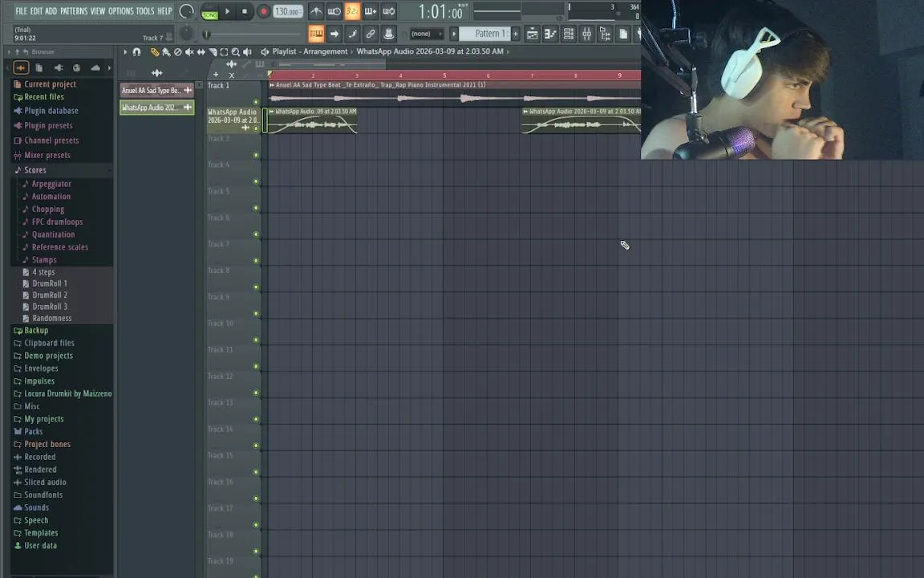Screen dimensions: 924x578
Task: Mute Track 1 with its green dot
Action: (x=256, y=102)
